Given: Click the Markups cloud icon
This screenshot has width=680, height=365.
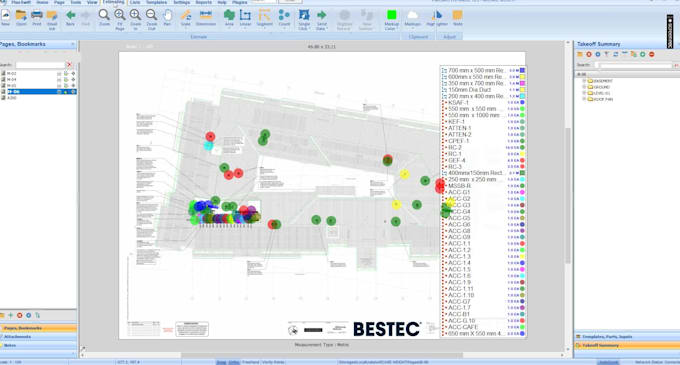Looking at the screenshot, I should pyautogui.click(x=412, y=16).
